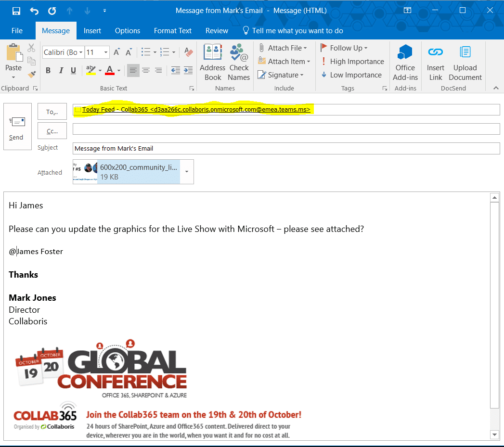
Task: Save the message with the floppy disk icon
Action: pyautogui.click(x=16, y=11)
